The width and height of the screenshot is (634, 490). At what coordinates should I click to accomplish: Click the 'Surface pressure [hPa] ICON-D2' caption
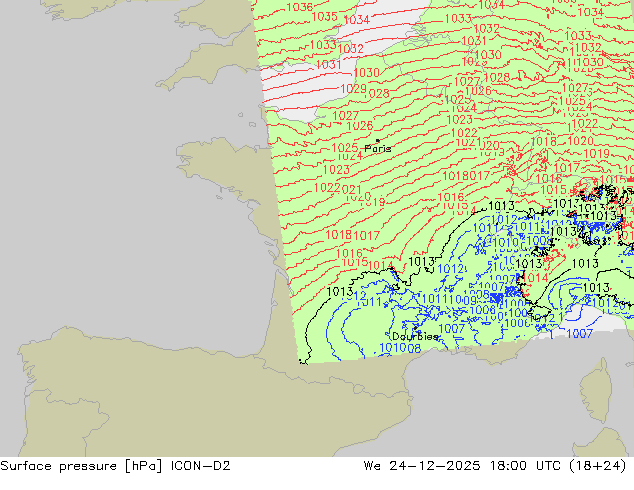click(115, 466)
